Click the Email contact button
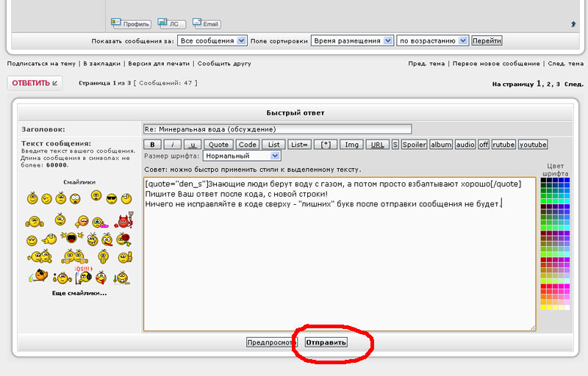Viewport: 588px width, 376px height. [x=206, y=23]
